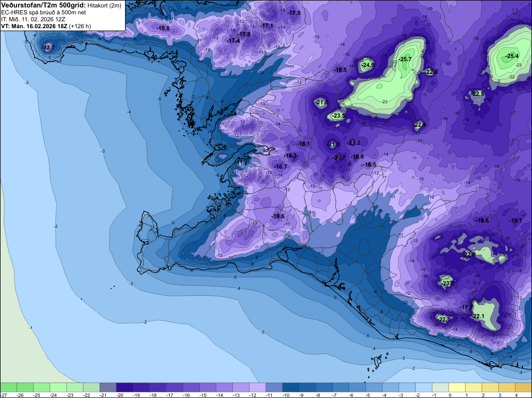Click the valid time 'VT: Mán. 16.02.2026 18Z'
This screenshot has width=532, height=398.
tap(34, 26)
